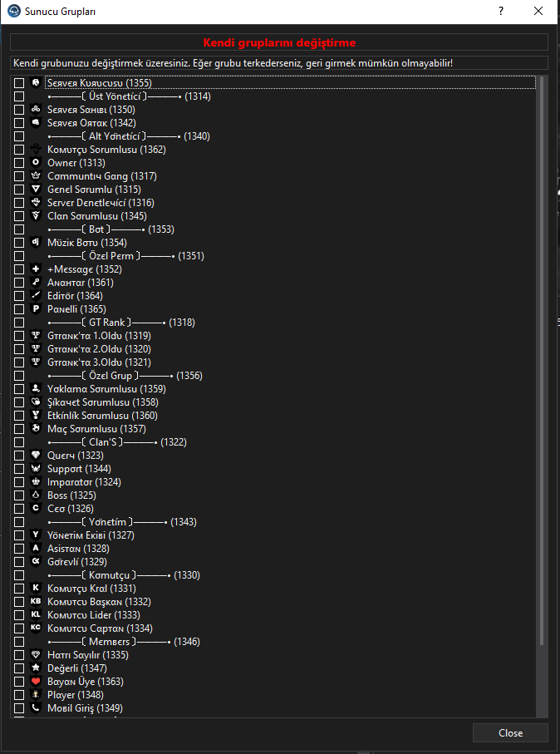Select the Support (1344) group row
Image resolution: width=560 pixels, height=754 pixels.
click(x=273, y=468)
